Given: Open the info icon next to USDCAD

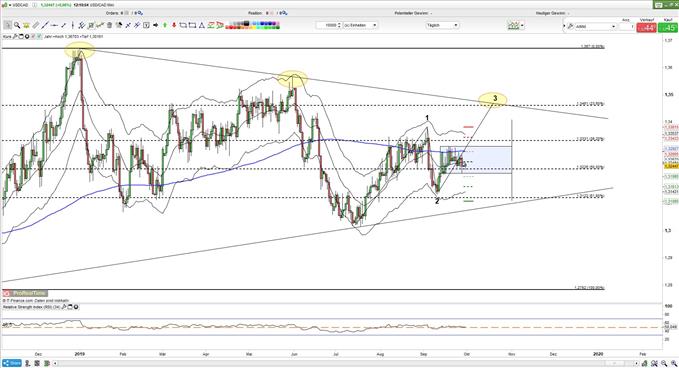Looking at the screenshot, I should (35, 5).
